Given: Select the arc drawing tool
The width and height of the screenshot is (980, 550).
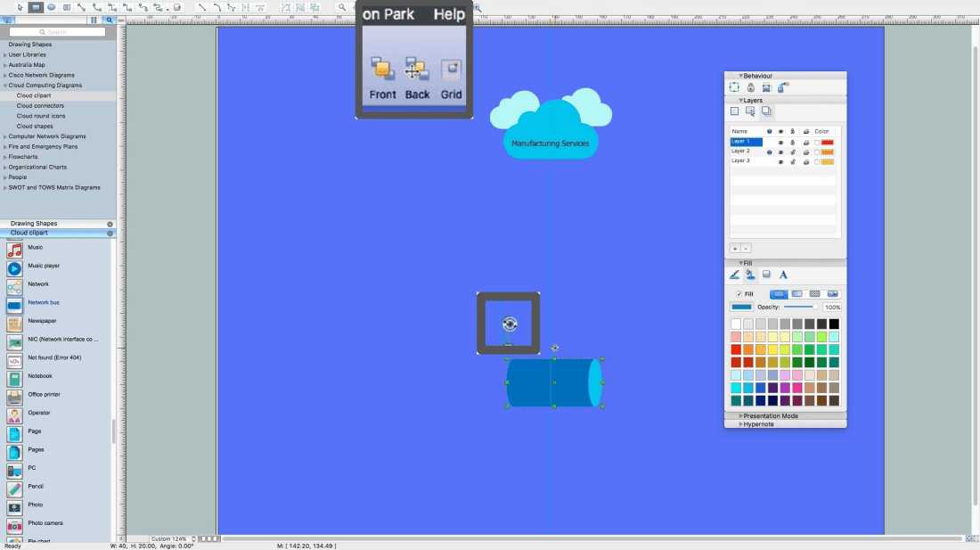Looking at the screenshot, I should [216, 7].
